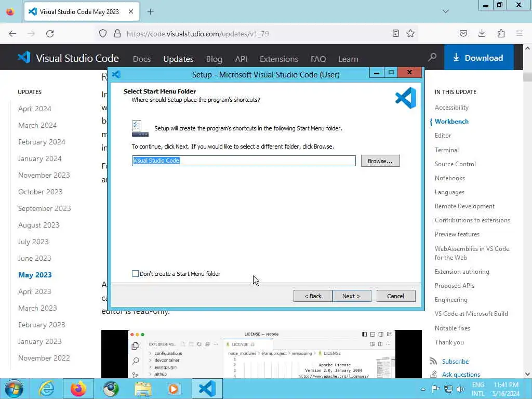Click the Subscribe RSS link
Screen dimensions: 532x399
455,362
